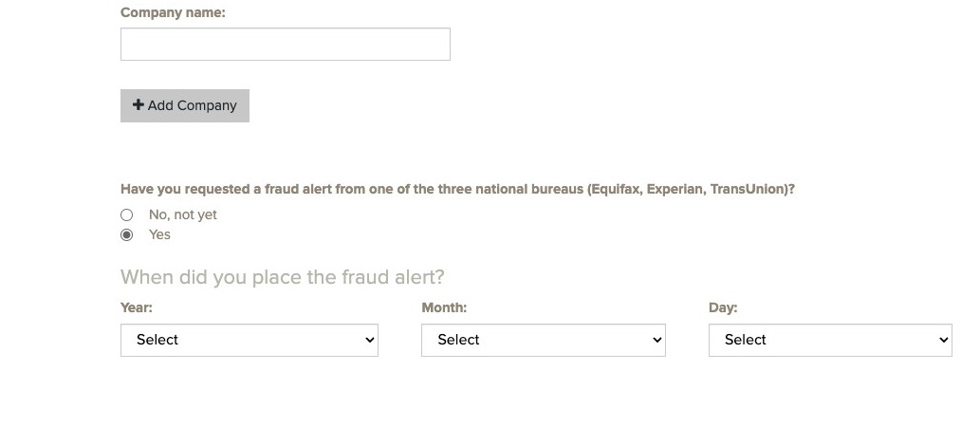Open the Day dropdown
980x446 pixels.
pyautogui.click(x=829, y=340)
